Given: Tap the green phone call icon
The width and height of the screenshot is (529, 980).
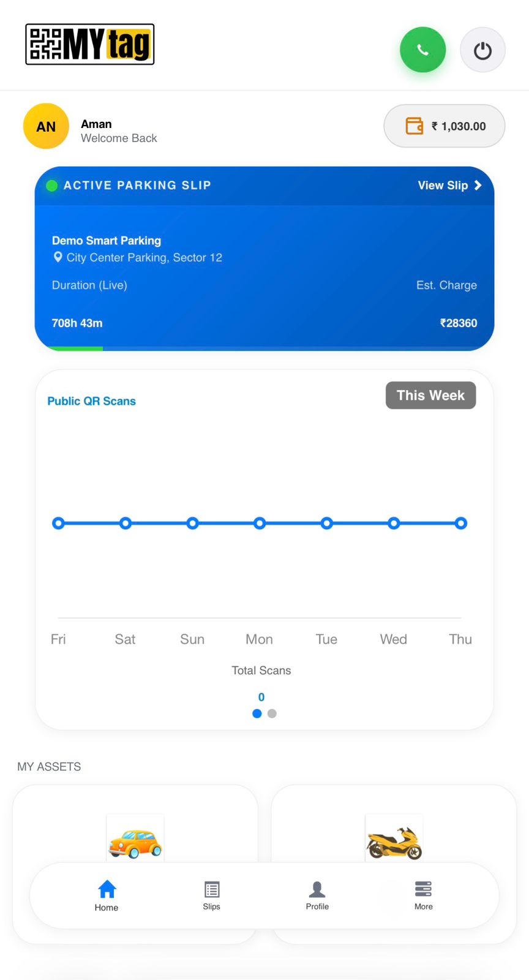Looking at the screenshot, I should [x=422, y=50].
